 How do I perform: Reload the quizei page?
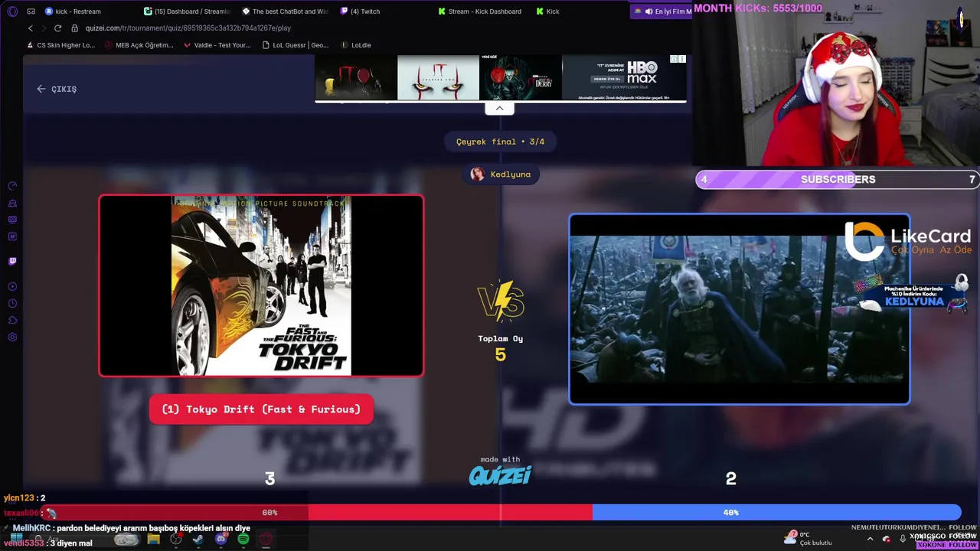[57, 28]
